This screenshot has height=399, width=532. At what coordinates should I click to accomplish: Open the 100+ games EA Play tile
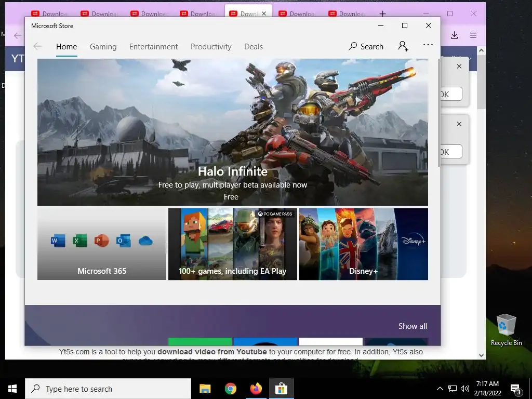233,244
